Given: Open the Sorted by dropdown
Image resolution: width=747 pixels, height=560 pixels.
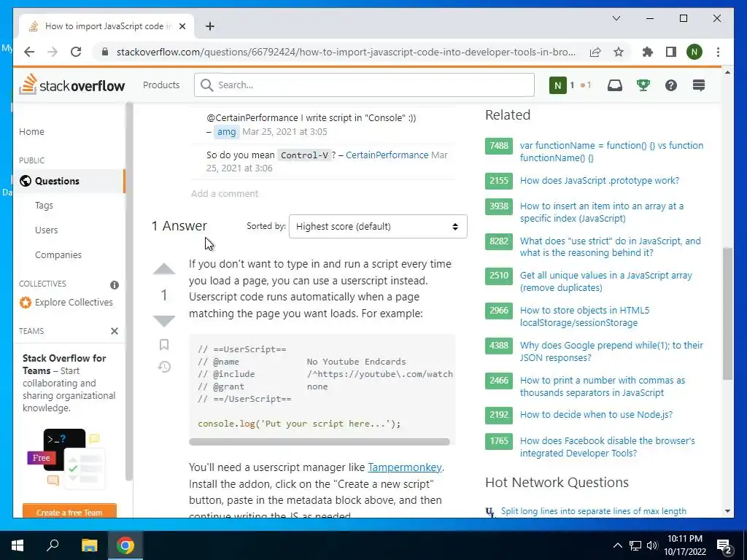Looking at the screenshot, I should [x=378, y=226].
